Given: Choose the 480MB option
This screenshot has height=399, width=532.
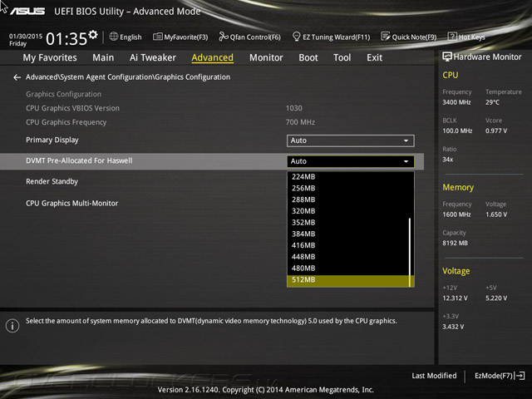Looking at the screenshot, I should coord(348,268).
